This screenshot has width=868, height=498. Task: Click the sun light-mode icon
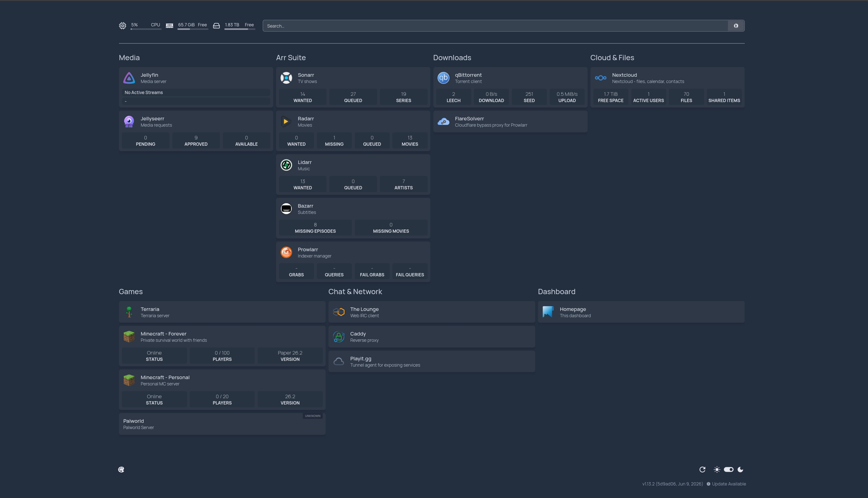pyautogui.click(x=717, y=470)
